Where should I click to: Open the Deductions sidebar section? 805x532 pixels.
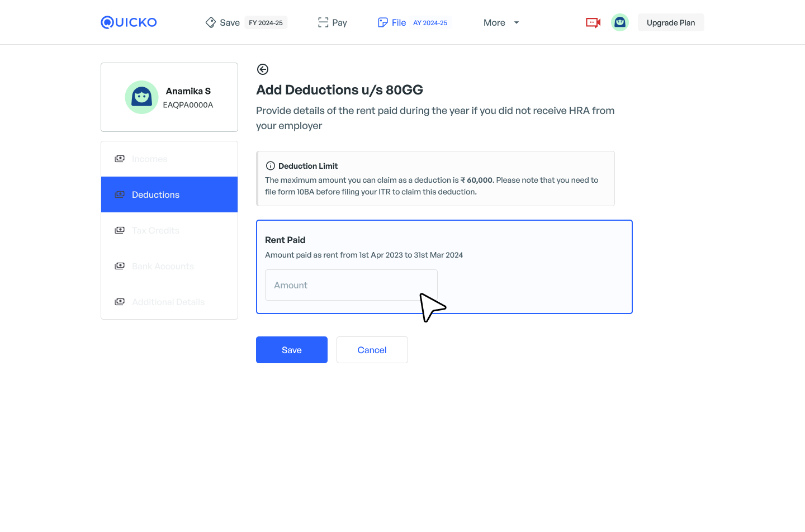pyautogui.click(x=169, y=194)
